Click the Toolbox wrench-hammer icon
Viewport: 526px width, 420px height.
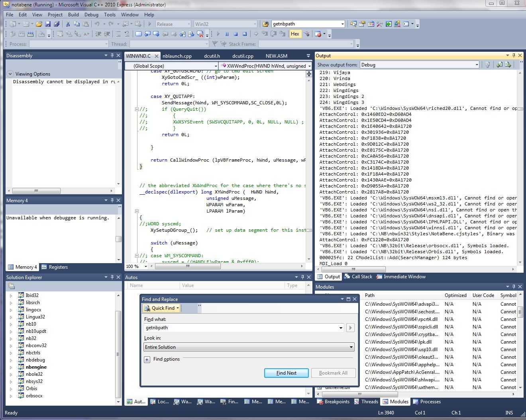point(380,24)
